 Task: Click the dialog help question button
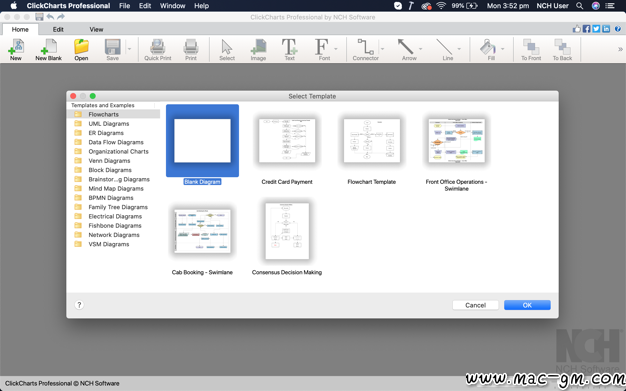pyautogui.click(x=79, y=305)
